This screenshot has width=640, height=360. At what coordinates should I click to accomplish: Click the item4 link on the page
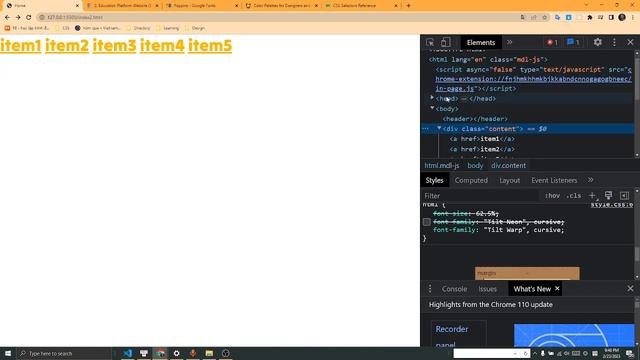pyautogui.click(x=162, y=45)
